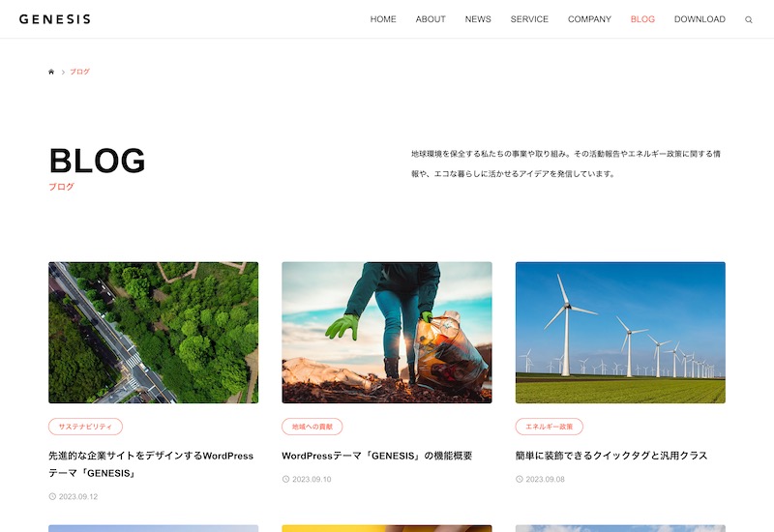Select the 地域への貢献 category tag
The image size is (774, 532).
[312, 427]
